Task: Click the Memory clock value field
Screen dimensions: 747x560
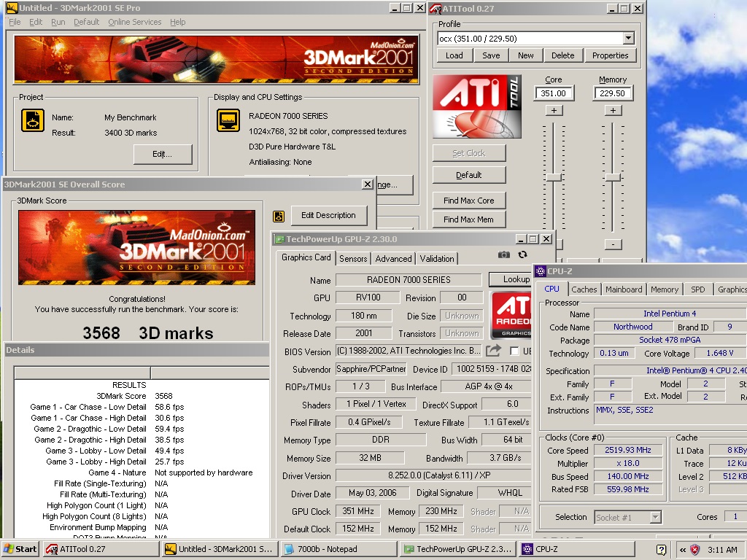Action: click(613, 93)
